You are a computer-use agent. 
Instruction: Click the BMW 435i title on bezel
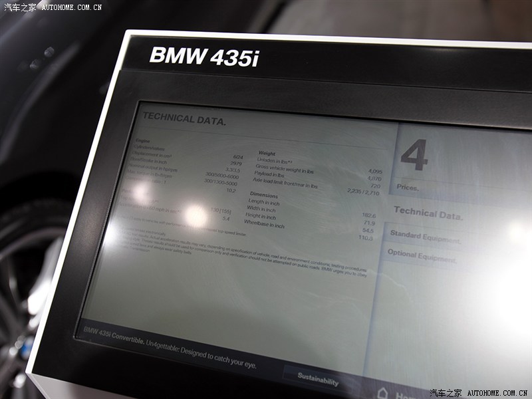[x=203, y=56]
